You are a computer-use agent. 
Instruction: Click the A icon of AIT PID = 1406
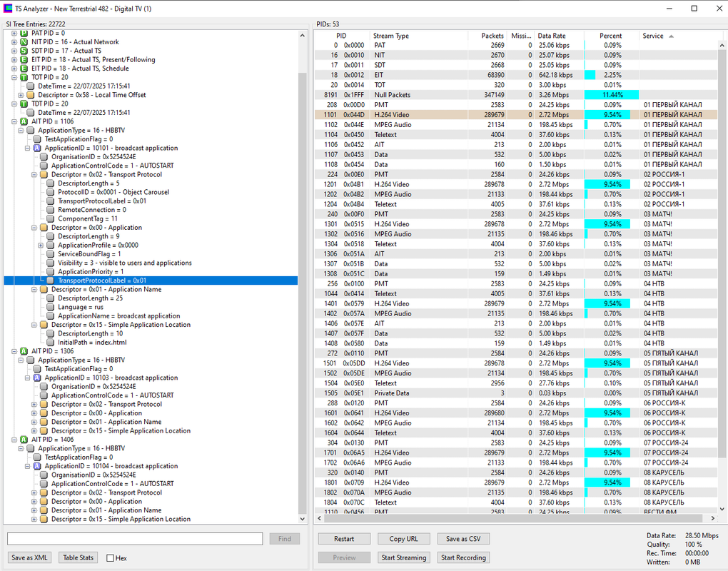[24, 440]
